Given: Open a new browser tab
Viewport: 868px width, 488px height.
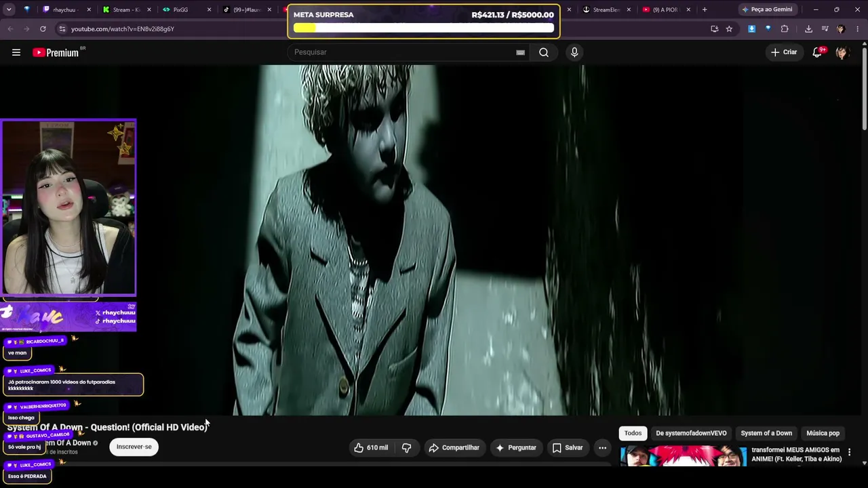Looking at the screenshot, I should (705, 9).
